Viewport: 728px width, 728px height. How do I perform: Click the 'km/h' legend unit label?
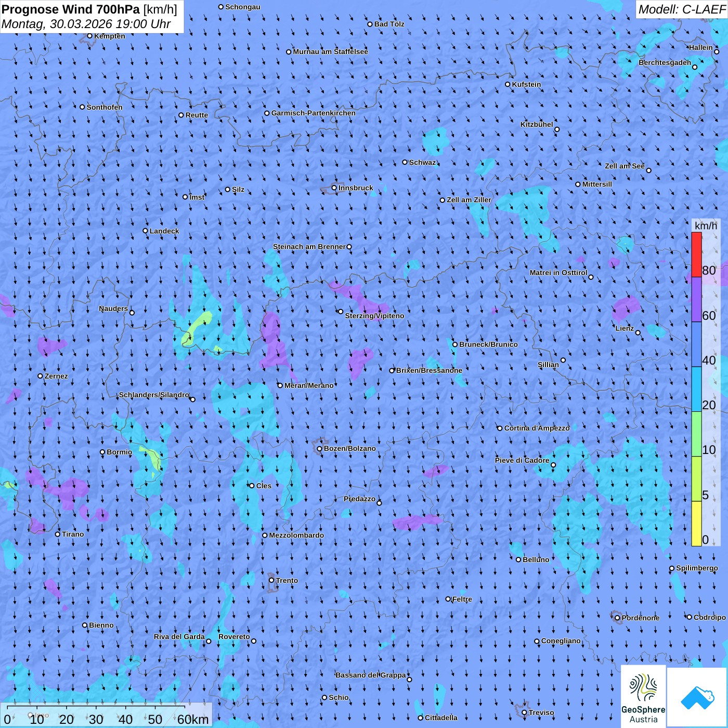click(706, 225)
